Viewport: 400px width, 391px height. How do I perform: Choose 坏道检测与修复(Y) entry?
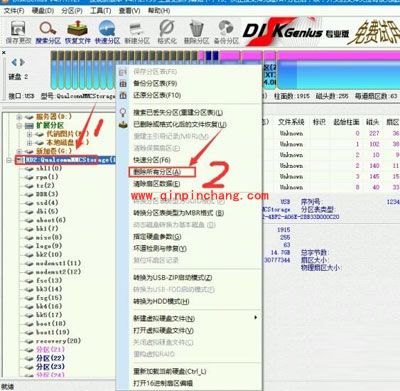160,248
